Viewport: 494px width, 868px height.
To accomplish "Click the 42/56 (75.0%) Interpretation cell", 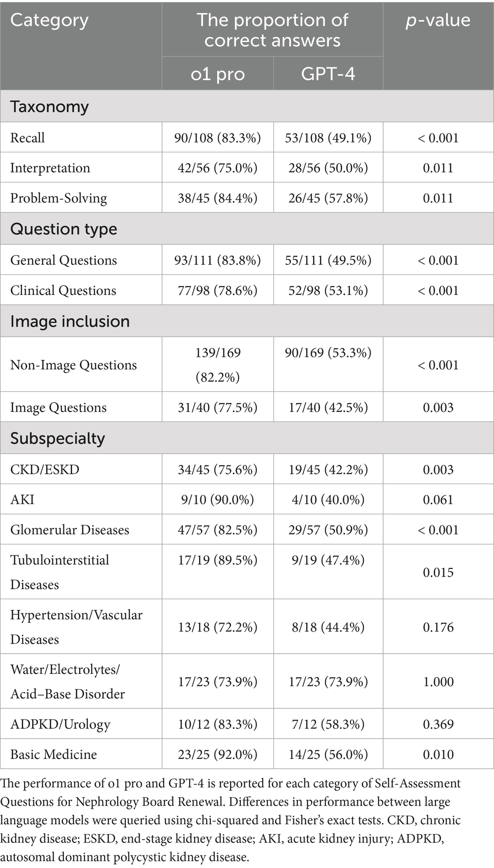I will (x=218, y=168).
